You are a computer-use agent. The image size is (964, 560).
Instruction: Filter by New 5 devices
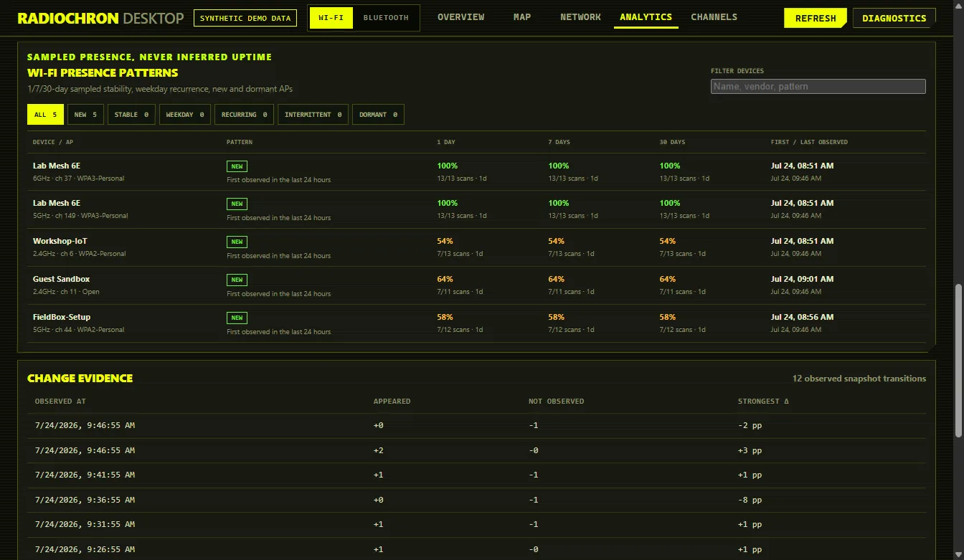[85, 115]
